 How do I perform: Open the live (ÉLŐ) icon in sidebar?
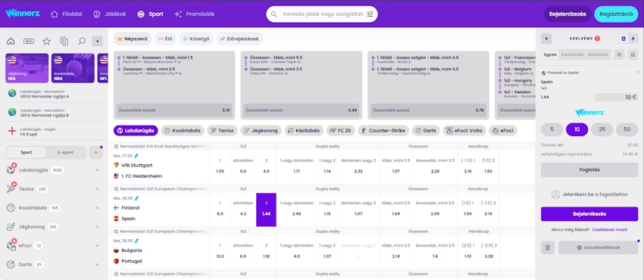pyautogui.click(x=29, y=41)
